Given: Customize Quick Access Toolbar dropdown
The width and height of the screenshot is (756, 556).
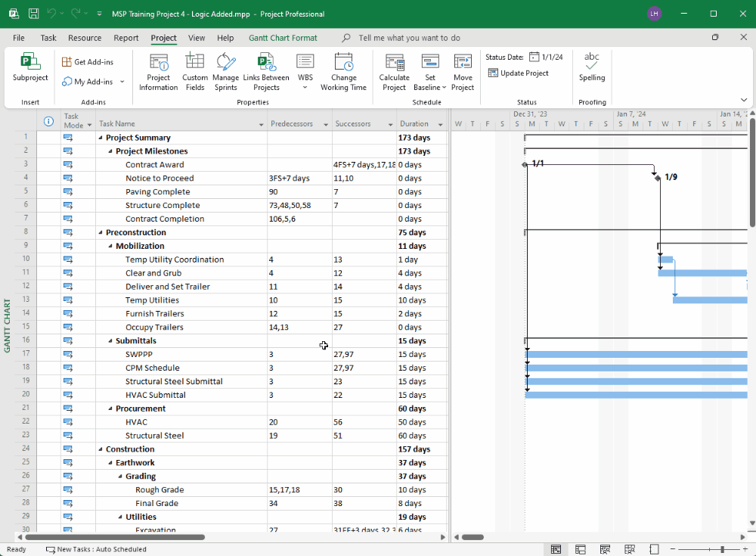Looking at the screenshot, I should (x=99, y=14).
